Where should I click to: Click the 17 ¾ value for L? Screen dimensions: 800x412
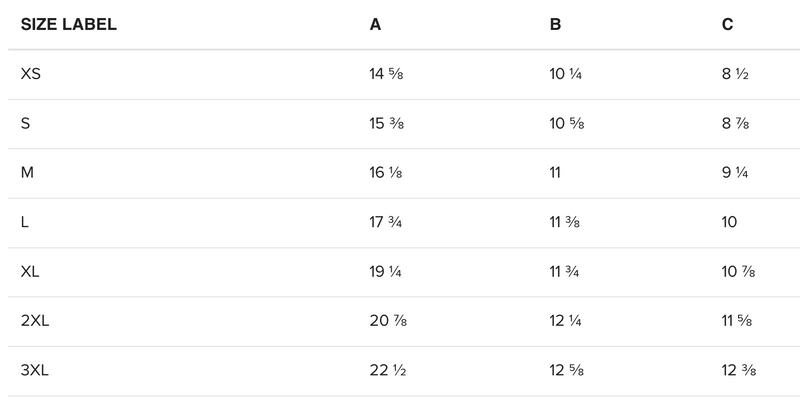pos(387,222)
